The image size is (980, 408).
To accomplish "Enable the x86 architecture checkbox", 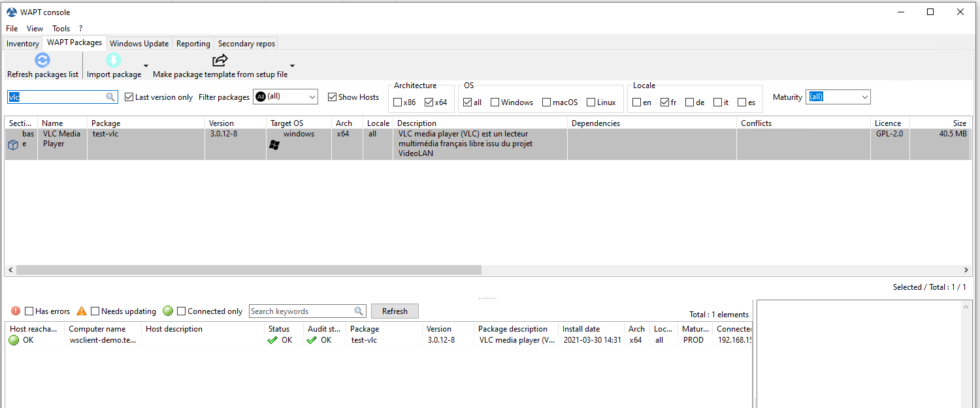I will (x=397, y=102).
